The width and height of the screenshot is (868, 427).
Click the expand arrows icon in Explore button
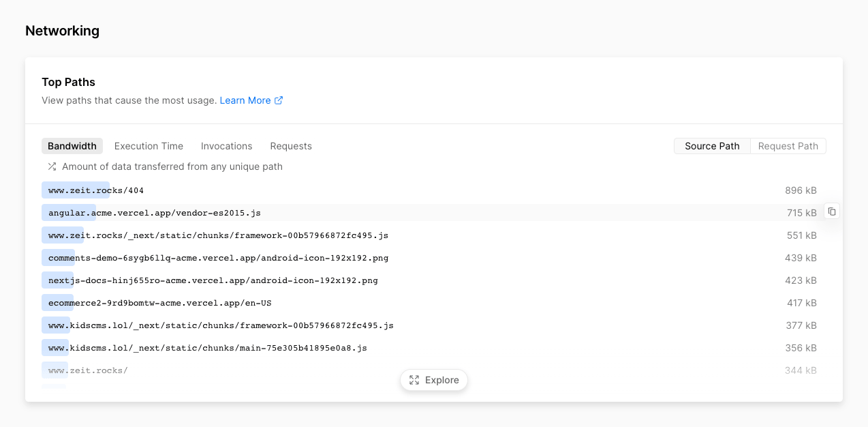coord(414,380)
